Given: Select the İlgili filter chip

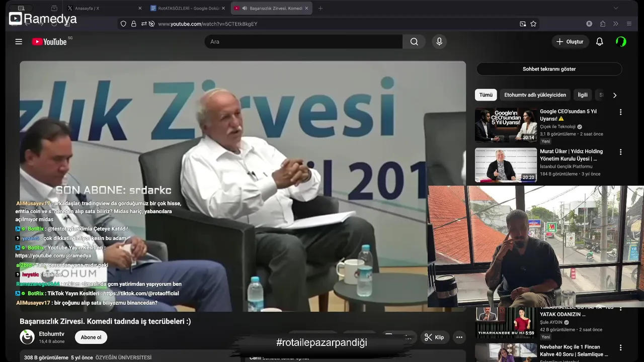Looking at the screenshot, I should 583,95.
